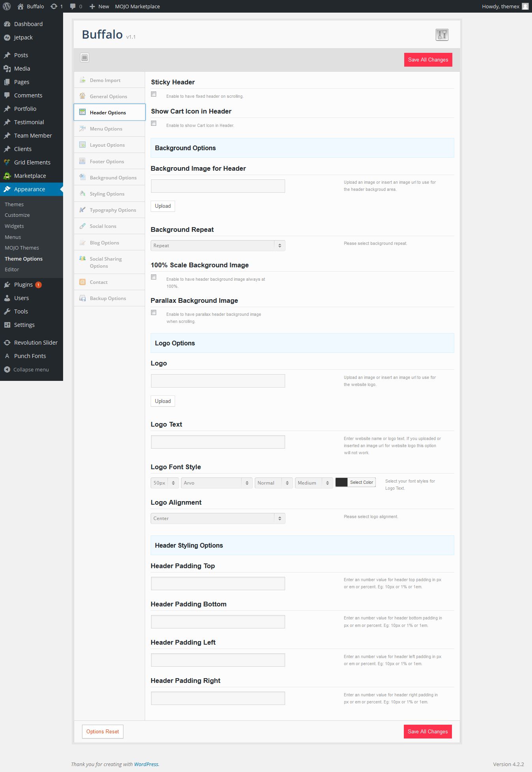Open the New content menu in admin bar
Viewport: 532px width, 772px height.
(99, 6)
